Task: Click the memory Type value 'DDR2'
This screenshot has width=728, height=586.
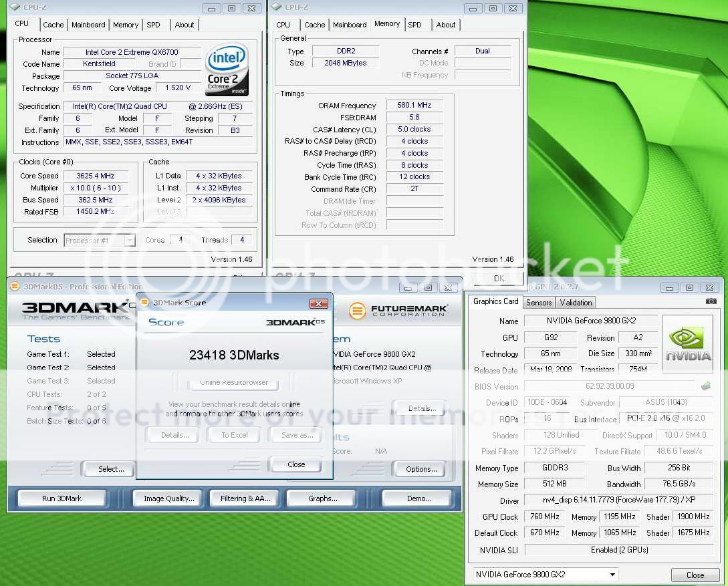Action: pyautogui.click(x=346, y=51)
